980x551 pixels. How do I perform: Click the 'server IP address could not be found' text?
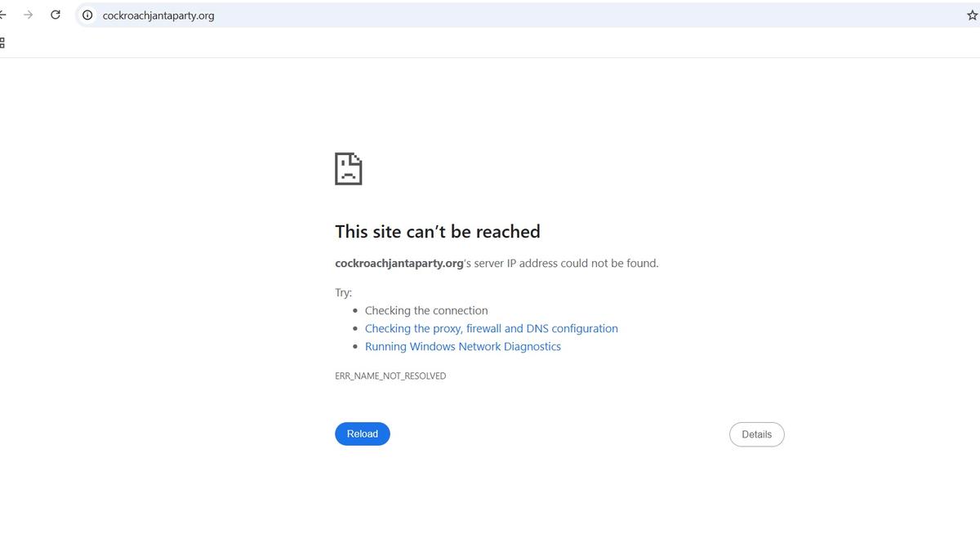pyautogui.click(x=565, y=263)
